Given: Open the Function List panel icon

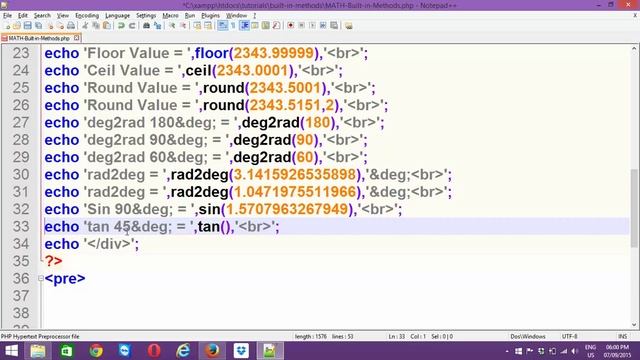Looking at the screenshot, I should (x=276, y=26).
